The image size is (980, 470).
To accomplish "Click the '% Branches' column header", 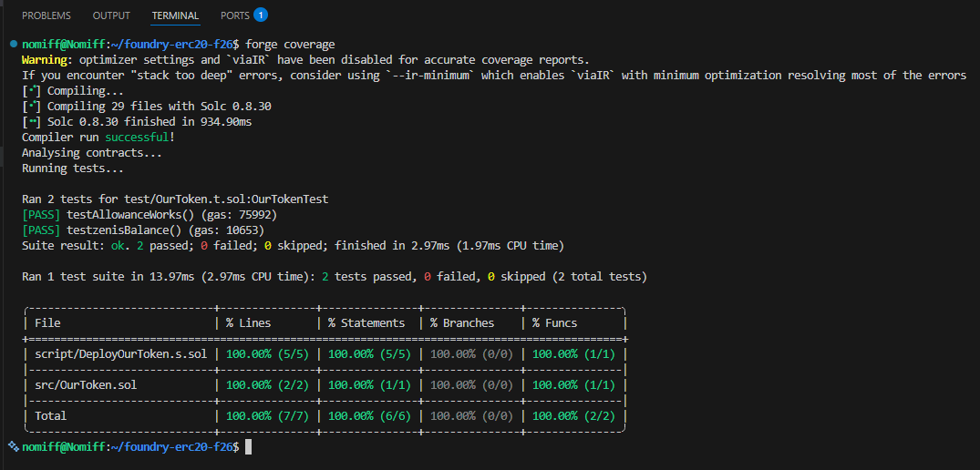I will point(462,322).
